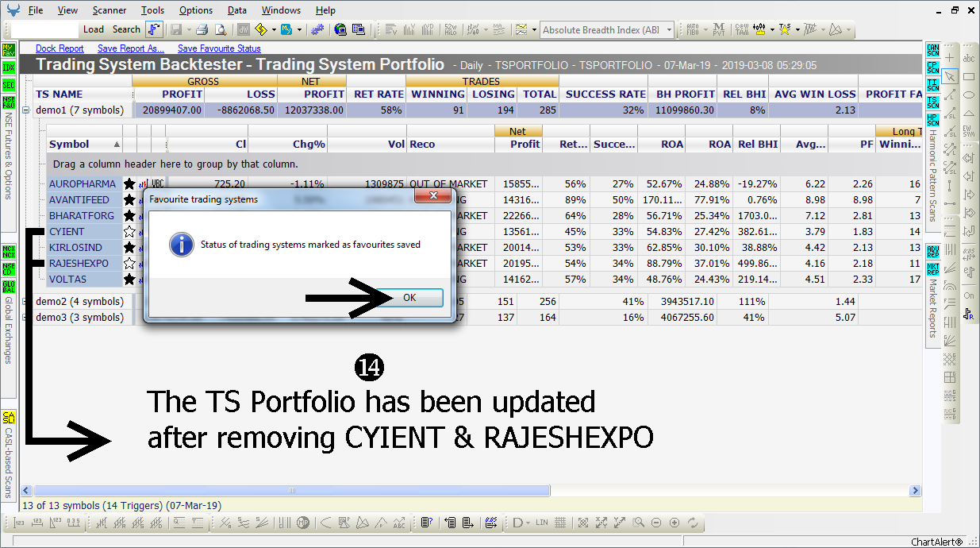
Task: Click the Dock Report link
Action: (x=60, y=48)
